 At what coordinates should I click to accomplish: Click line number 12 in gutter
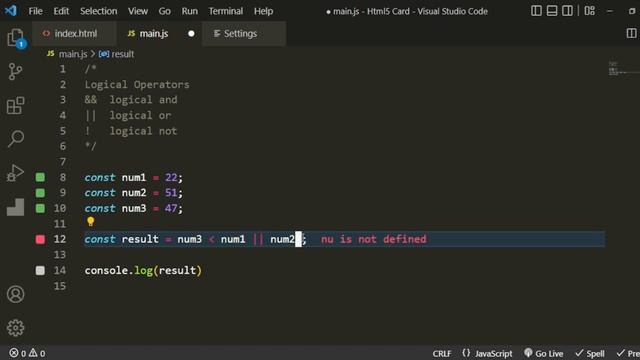[60, 239]
